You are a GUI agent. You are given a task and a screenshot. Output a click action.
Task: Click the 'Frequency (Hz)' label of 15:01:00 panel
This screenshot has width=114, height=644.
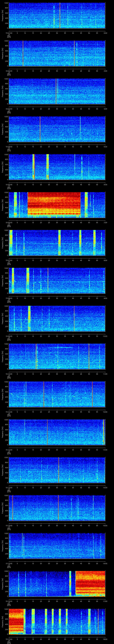click(x=3, y=16)
